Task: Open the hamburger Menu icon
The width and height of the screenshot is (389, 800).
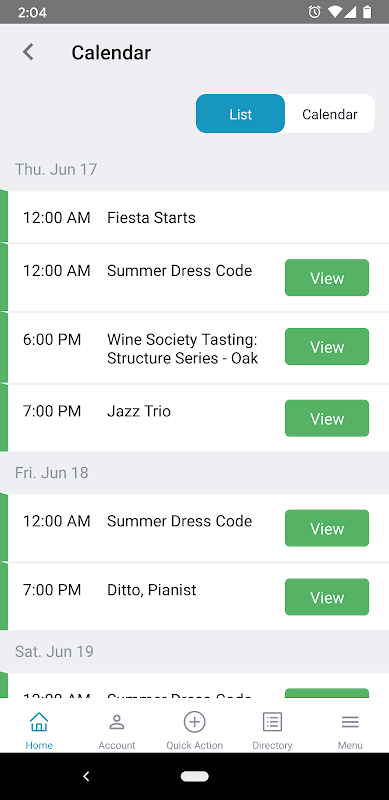Action: [x=350, y=722]
